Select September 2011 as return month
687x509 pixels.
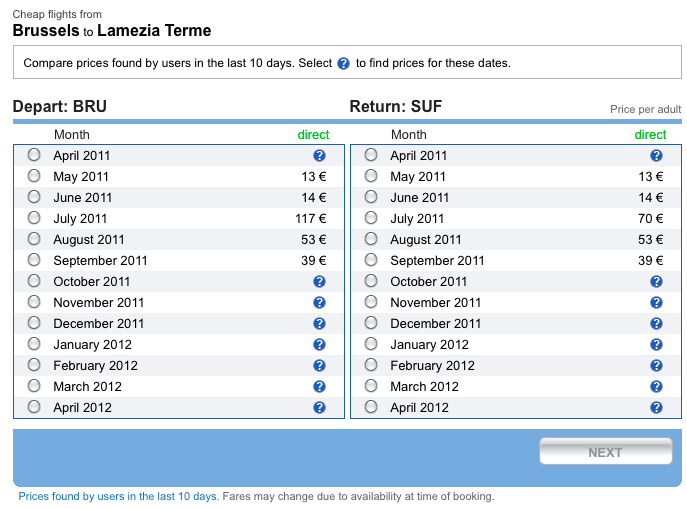372,261
